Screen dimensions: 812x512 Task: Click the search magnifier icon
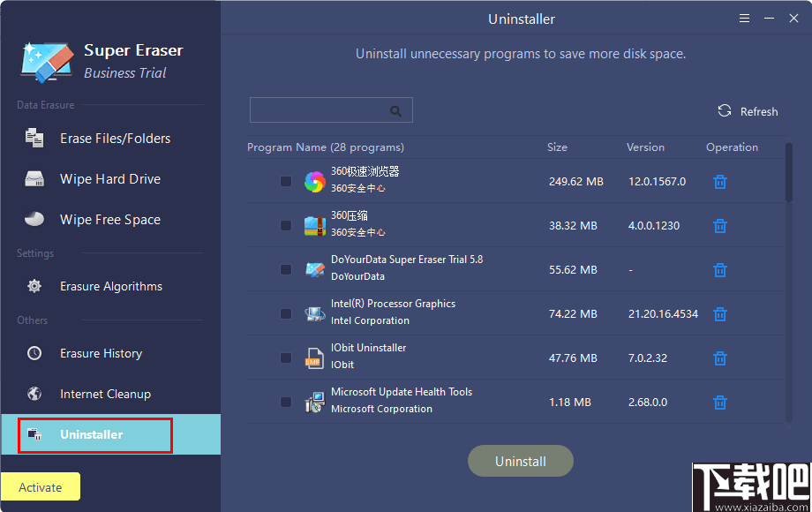coord(395,110)
